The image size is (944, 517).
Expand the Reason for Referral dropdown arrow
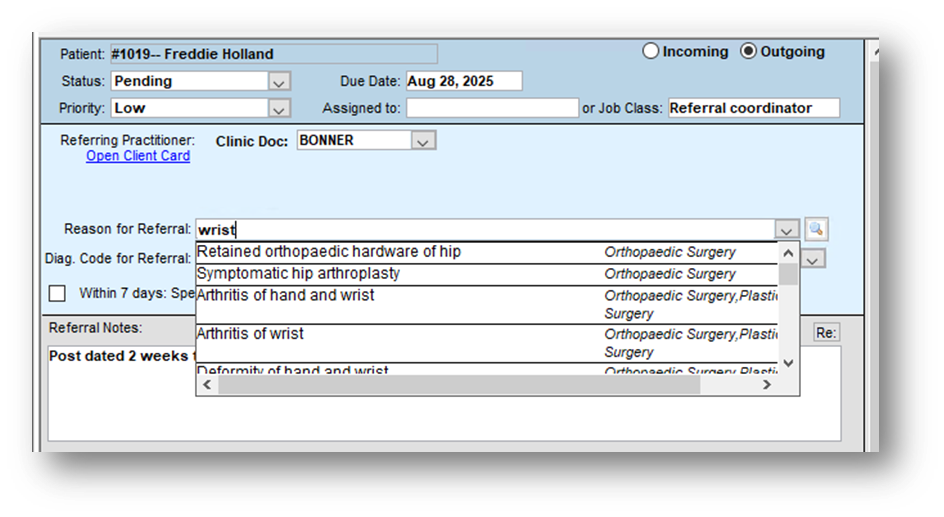click(x=788, y=230)
